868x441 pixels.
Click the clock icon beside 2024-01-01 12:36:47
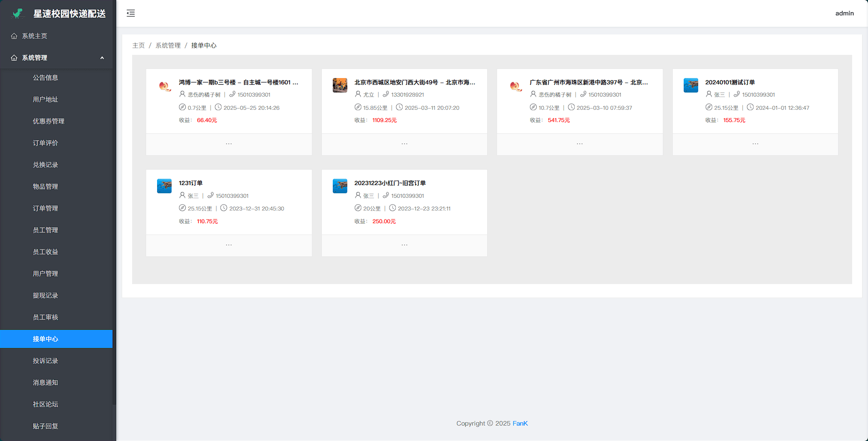tap(750, 108)
